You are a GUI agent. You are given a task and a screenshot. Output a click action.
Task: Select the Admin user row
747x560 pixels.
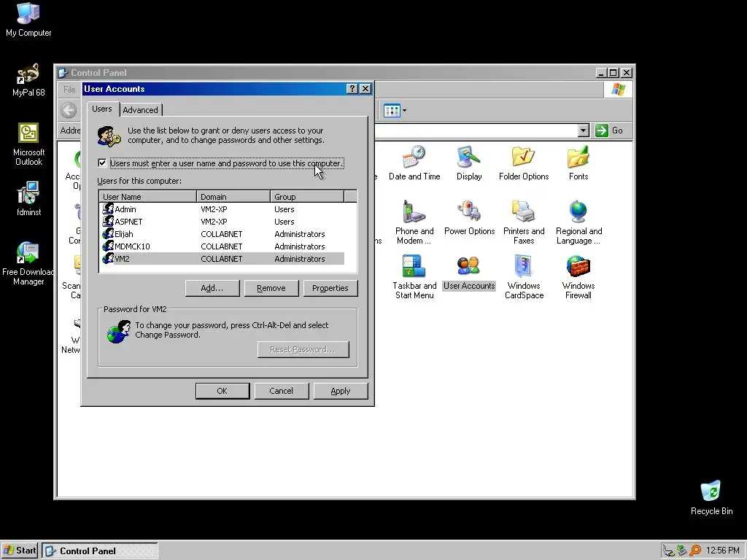tap(222, 209)
